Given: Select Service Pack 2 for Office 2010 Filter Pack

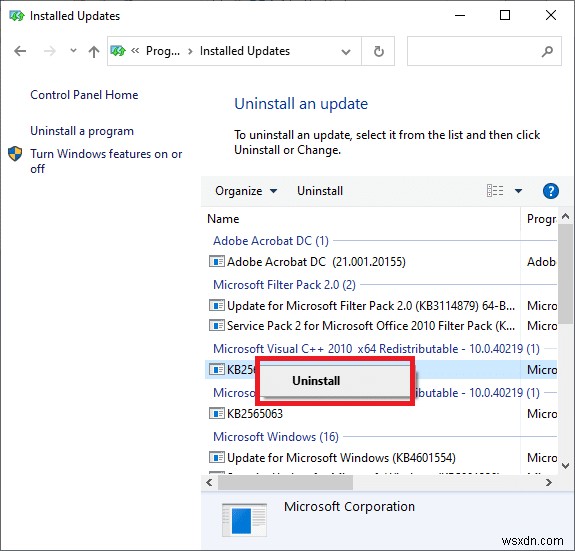Looking at the screenshot, I should [371, 326].
